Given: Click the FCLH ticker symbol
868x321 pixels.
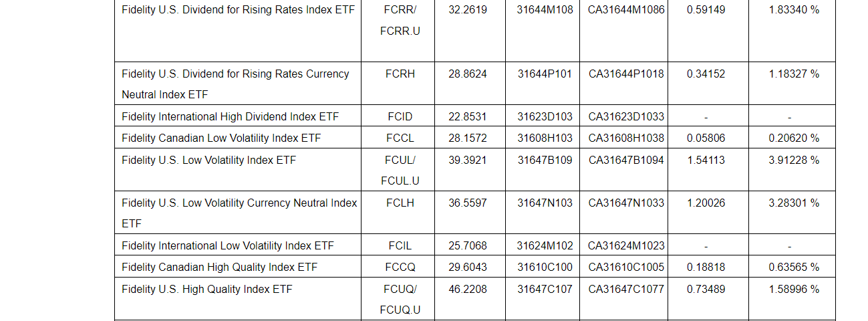Looking at the screenshot, I should pos(400,203).
